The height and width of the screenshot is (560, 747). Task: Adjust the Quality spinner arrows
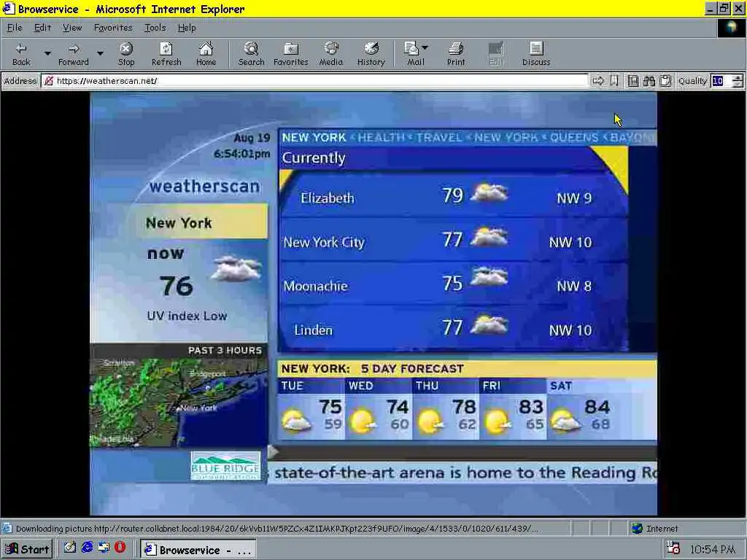(x=738, y=81)
